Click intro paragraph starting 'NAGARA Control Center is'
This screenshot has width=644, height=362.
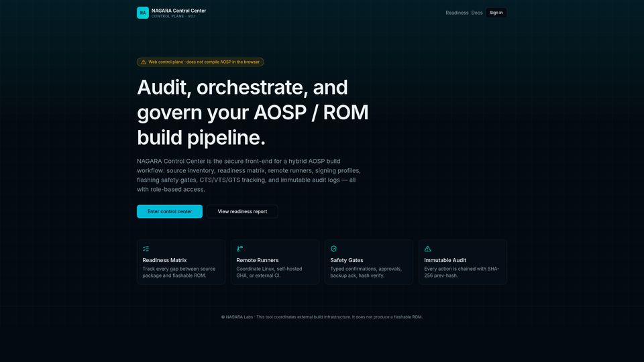pos(249,175)
